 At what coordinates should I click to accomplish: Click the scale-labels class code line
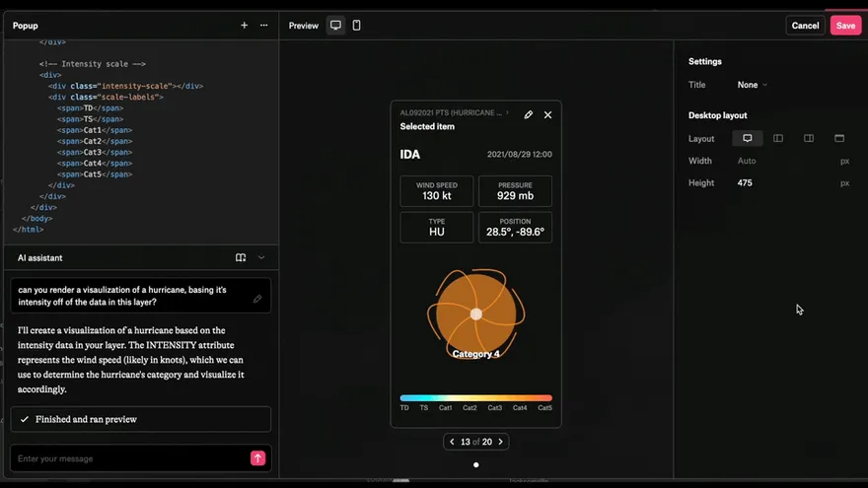(106, 97)
